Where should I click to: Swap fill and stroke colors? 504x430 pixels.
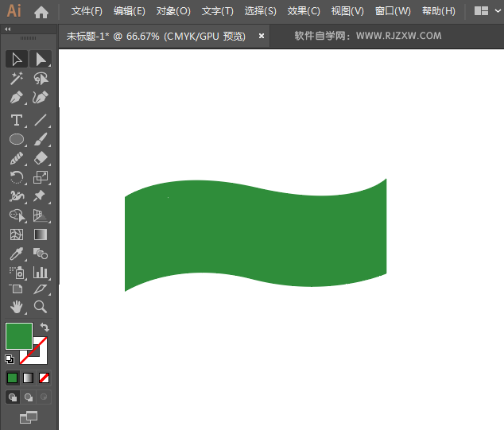[x=45, y=327]
